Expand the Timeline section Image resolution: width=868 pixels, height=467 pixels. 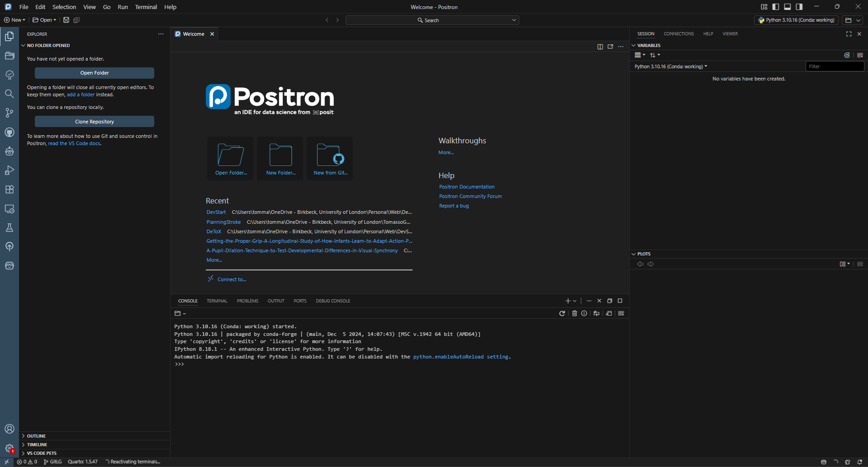[37, 444]
